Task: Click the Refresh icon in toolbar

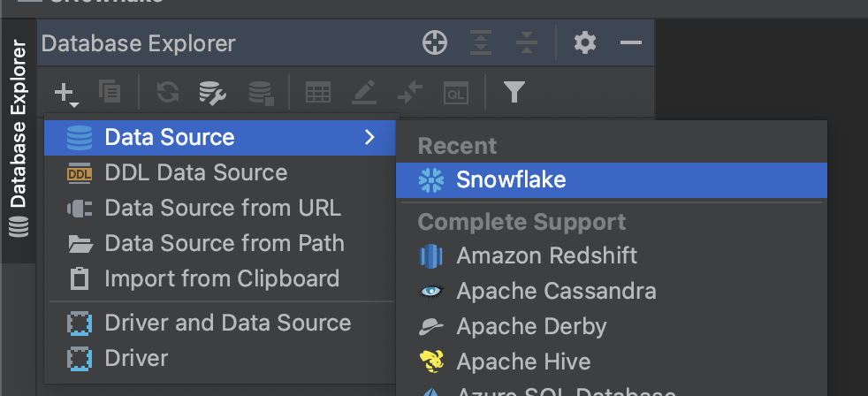Action: tap(168, 92)
